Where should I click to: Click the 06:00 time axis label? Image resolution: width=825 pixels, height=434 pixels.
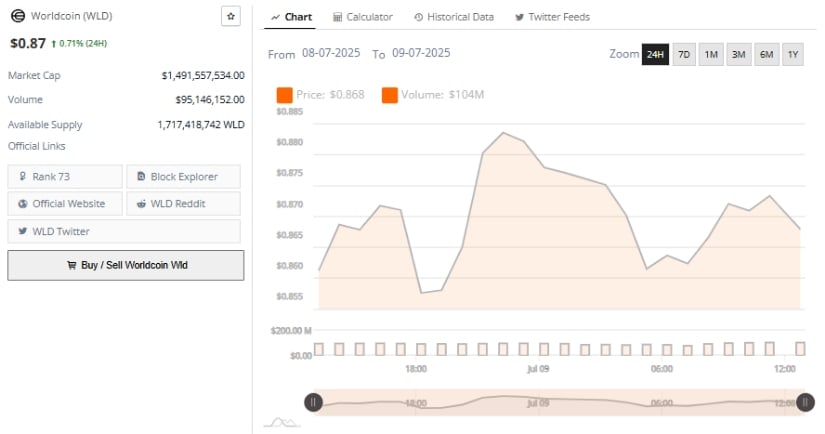click(x=661, y=369)
